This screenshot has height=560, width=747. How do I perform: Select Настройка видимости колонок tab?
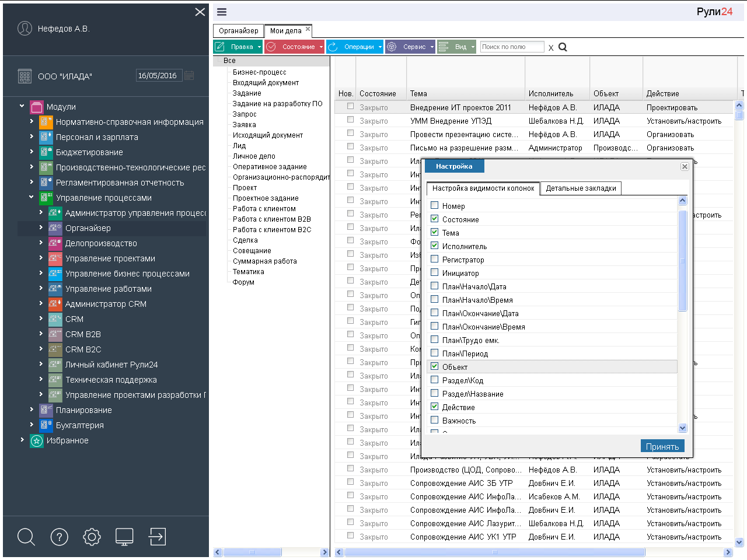pyautogui.click(x=483, y=188)
